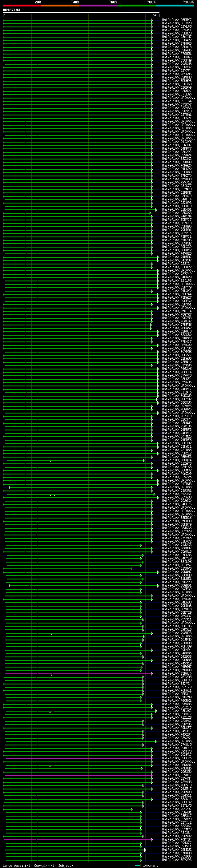
Task: Select the UniRef100_P24168 label
Action: [x=177, y=467]
